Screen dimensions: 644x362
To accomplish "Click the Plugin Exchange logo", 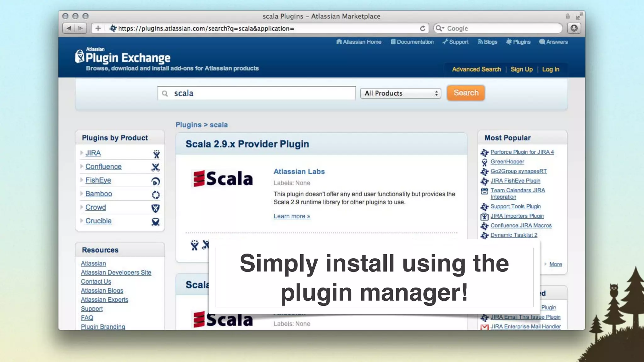I will (123, 57).
